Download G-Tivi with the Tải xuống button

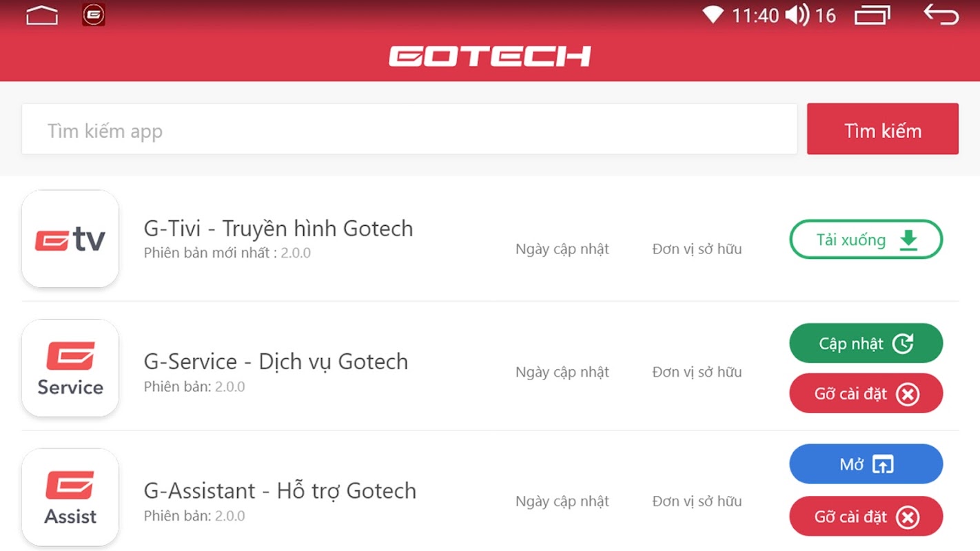(x=866, y=239)
